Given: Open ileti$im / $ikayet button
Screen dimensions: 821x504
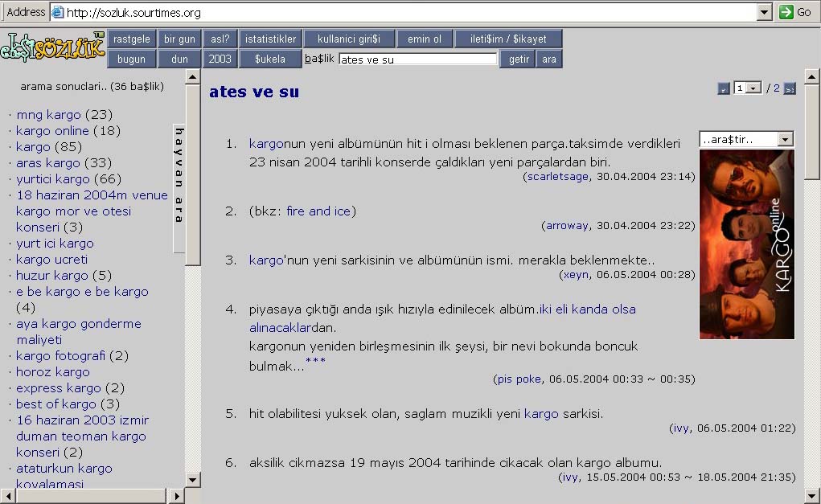Looking at the screenshot, I should point(508,39).
